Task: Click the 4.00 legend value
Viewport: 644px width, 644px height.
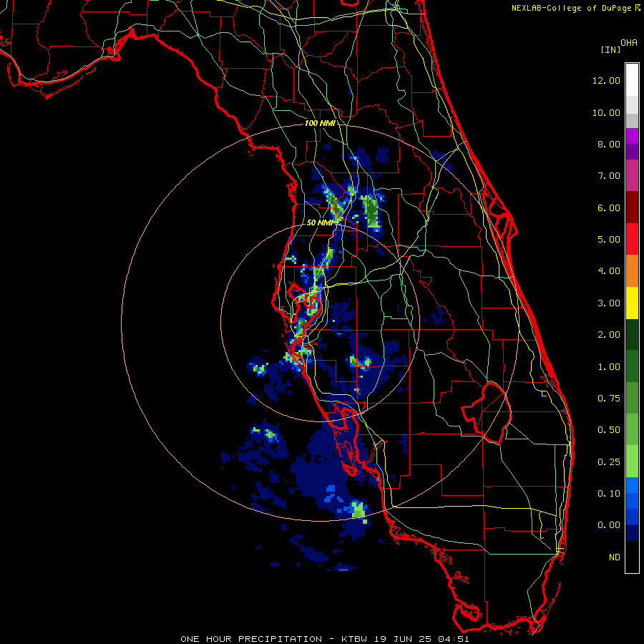Action: click(x=609, y=271)
